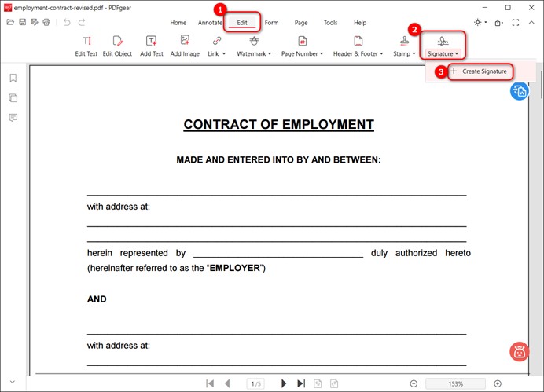Go to the previous page
Image resolution: width=544 pixels, height=392 pixels.
point(228,383)
